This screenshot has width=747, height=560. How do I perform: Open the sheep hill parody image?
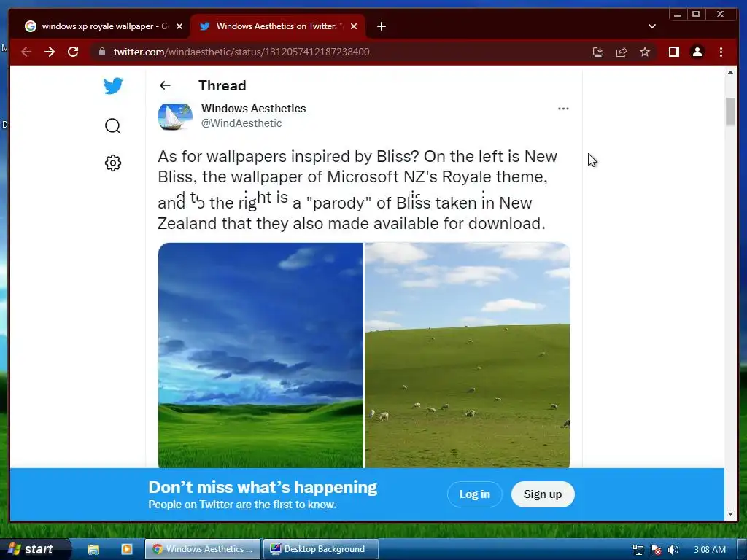(x=468, y=355)
